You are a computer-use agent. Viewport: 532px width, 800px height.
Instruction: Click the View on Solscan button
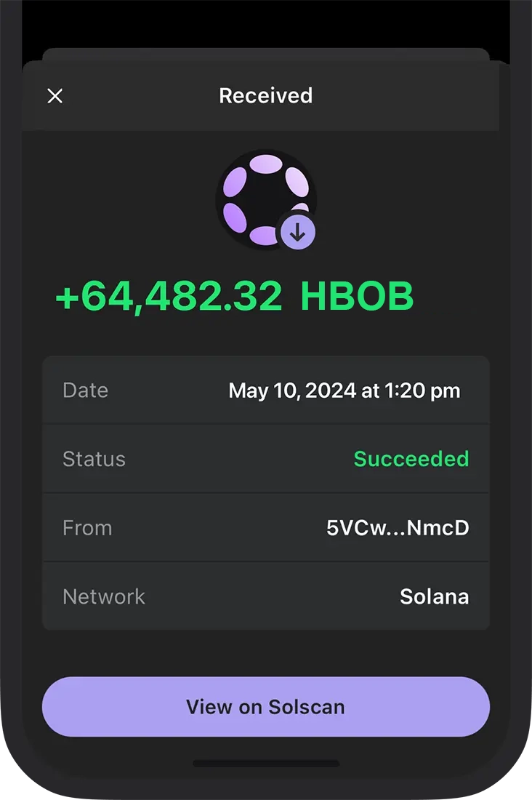[266, 707]
